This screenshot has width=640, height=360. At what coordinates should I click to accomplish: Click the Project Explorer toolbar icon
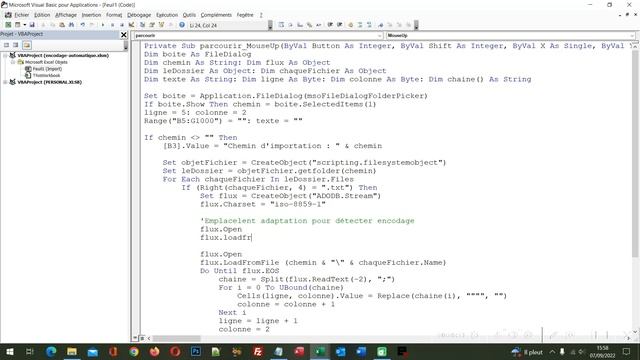142,25
